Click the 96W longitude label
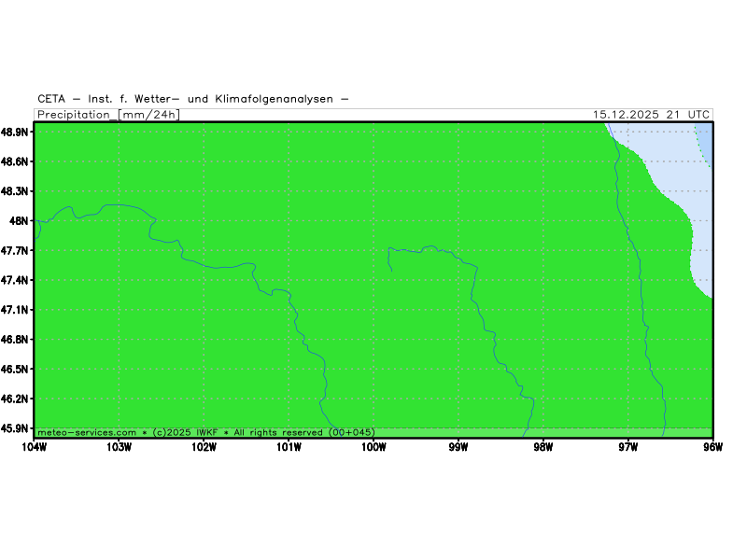Image resolution: width=747 pixels, height=560 pixels. 712,446
